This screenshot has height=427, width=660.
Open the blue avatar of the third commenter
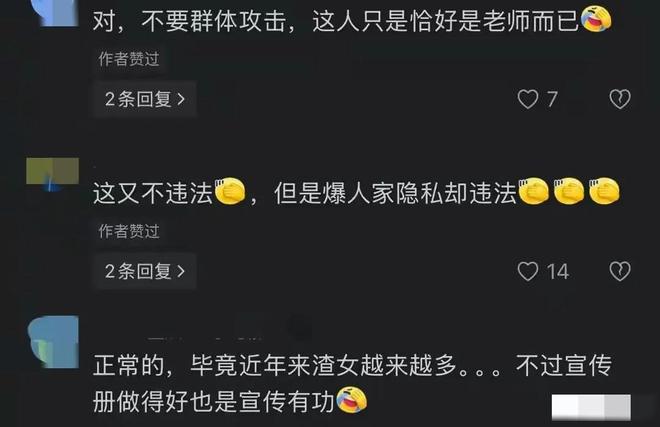coord(53,342)
